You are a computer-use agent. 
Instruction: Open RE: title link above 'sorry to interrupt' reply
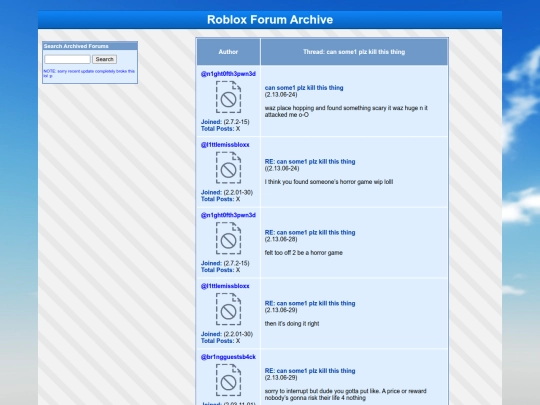click(310, 371)
